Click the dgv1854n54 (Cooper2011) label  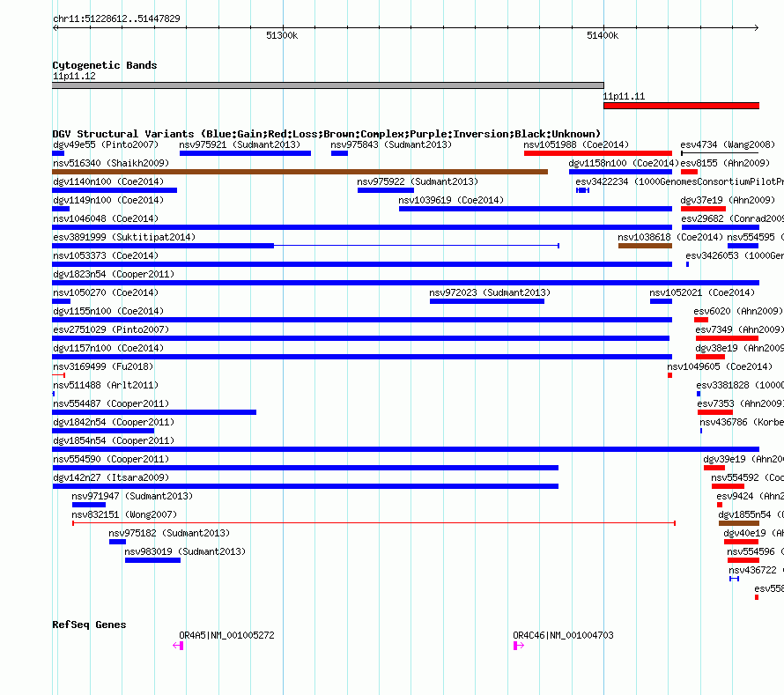click(114, 440)
